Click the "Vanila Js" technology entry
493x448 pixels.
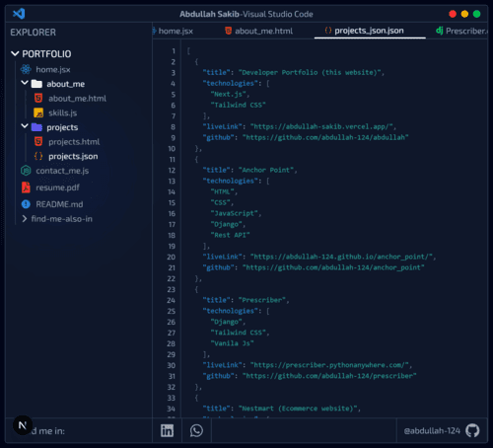(x=232, y=343)
